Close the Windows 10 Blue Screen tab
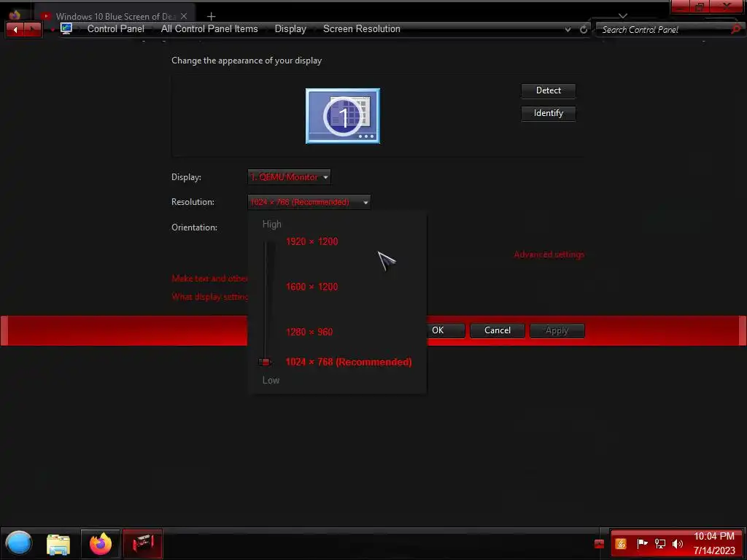Image resolution: width=747 pixels, height=560 pixels. (184, 16)
